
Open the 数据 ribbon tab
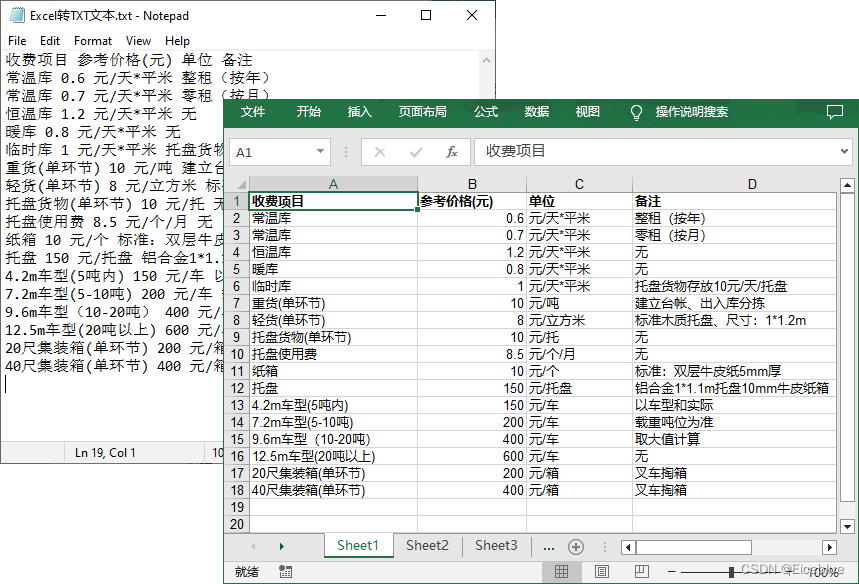[537, 112]
